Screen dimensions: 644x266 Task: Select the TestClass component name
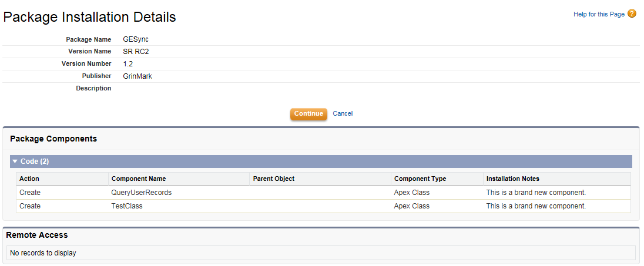[127, 206]
